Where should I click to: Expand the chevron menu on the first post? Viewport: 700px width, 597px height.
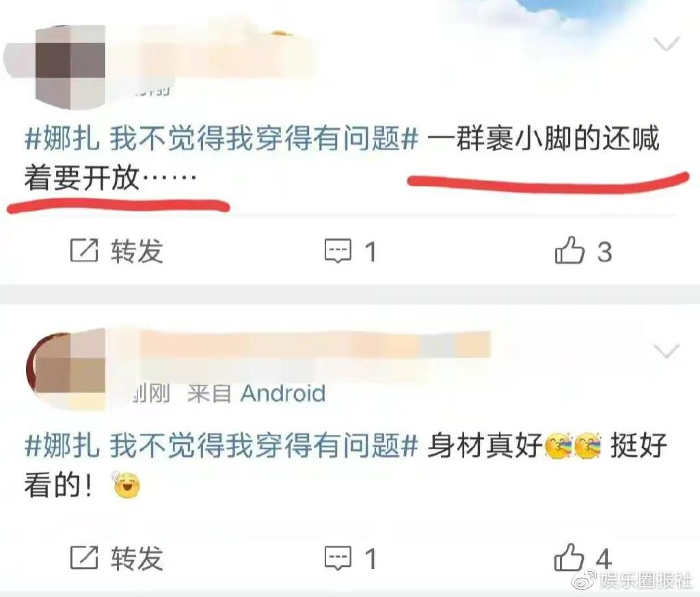click(x=666, y=44)
